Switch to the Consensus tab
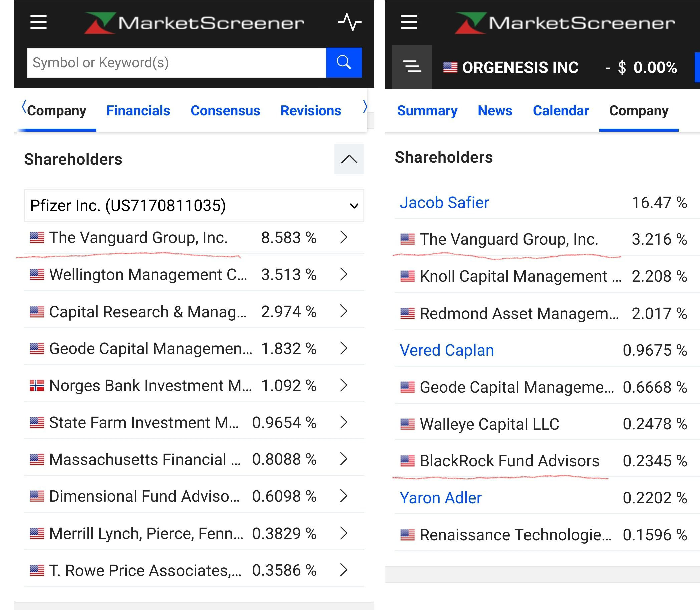Viewport: 700px width, 610px height. (225, 111)
